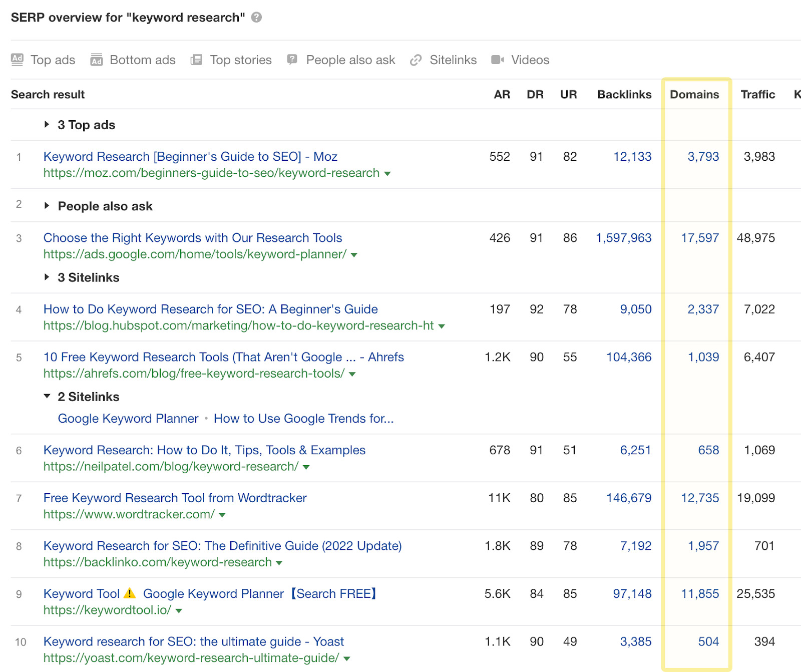Select the Top stories filter label
The image size is (801, 672).
pos(241,60)
